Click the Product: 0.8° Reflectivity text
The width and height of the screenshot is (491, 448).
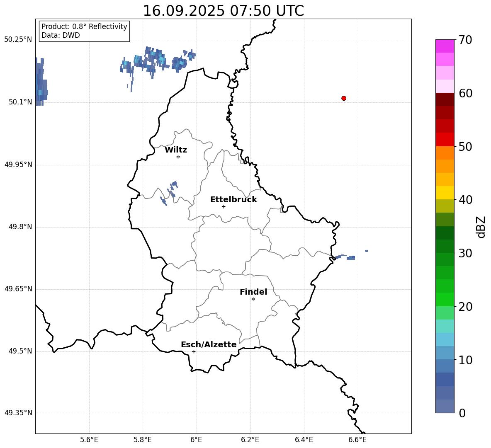tap(84, 27)
